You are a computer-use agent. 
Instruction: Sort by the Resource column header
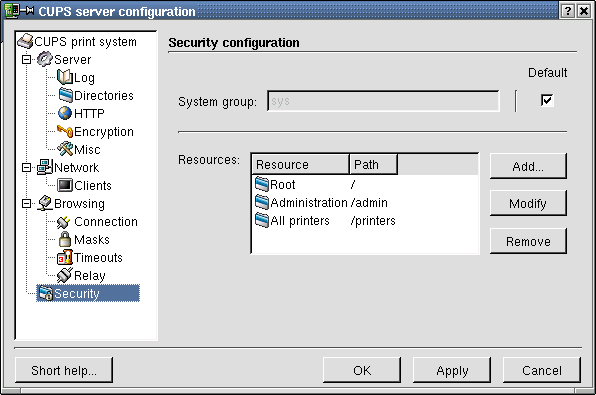tap(300, 164)
